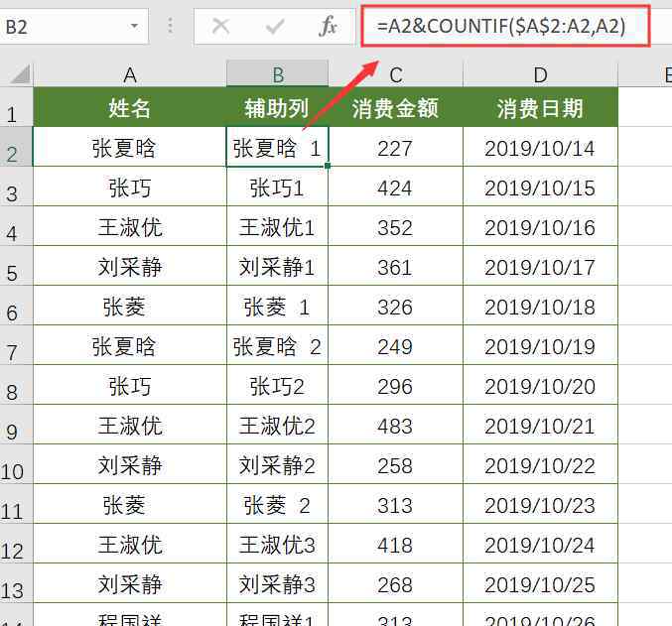The image size is (672, 626).
Task: Select the amount cell 227
Action: (396, 147)
